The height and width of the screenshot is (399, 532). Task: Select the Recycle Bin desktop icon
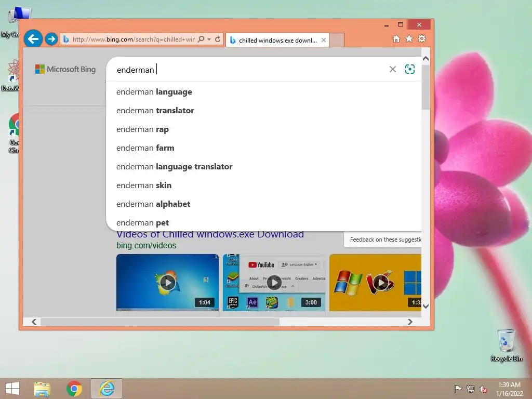506,345
